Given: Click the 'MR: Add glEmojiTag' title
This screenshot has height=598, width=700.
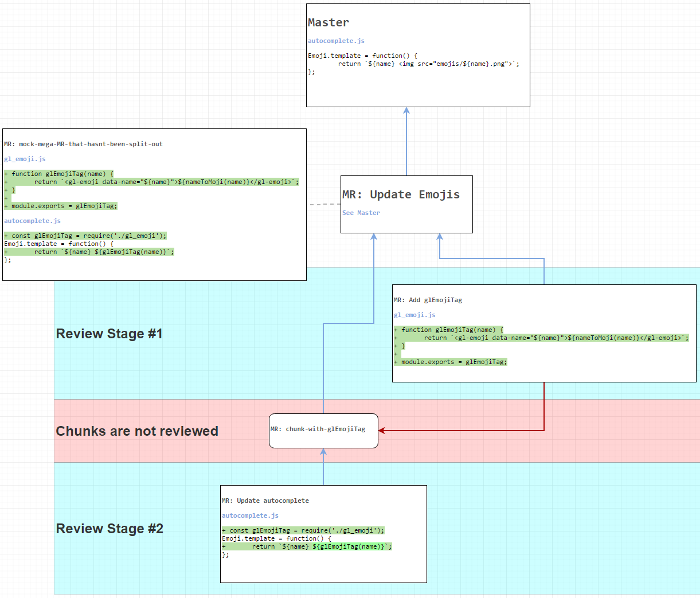Looking at the screenshot, I should pos(428,300).
